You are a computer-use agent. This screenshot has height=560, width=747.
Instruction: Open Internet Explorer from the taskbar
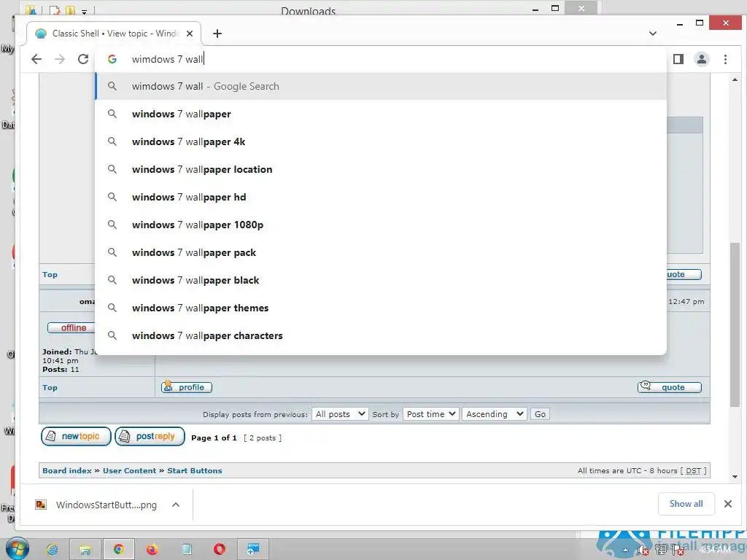[52, 549]
